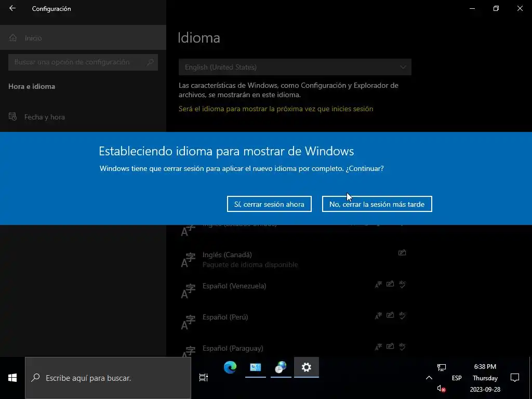Click spell-check icon on Español (Perú) row
Viewport: 532px width, 399px height.
point(403,315)
